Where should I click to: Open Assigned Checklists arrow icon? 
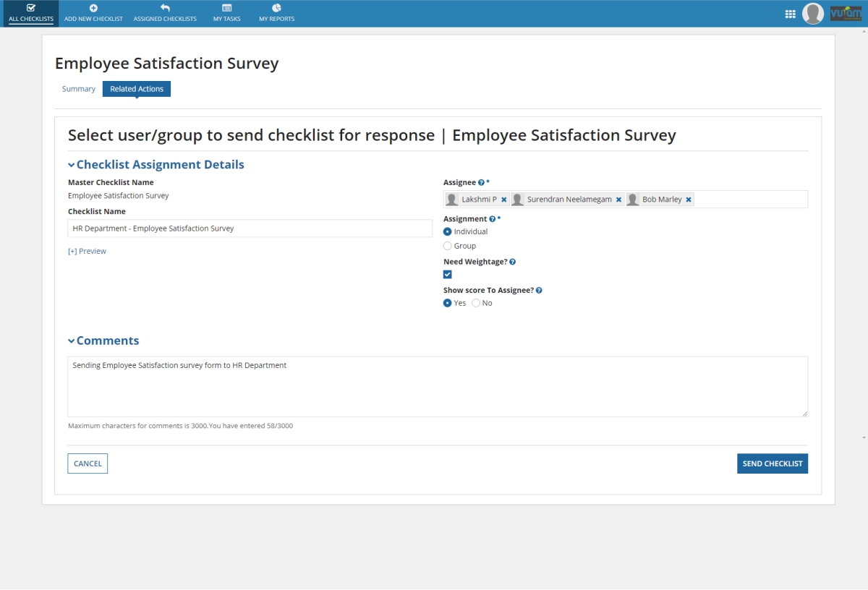tap(165, 8)
